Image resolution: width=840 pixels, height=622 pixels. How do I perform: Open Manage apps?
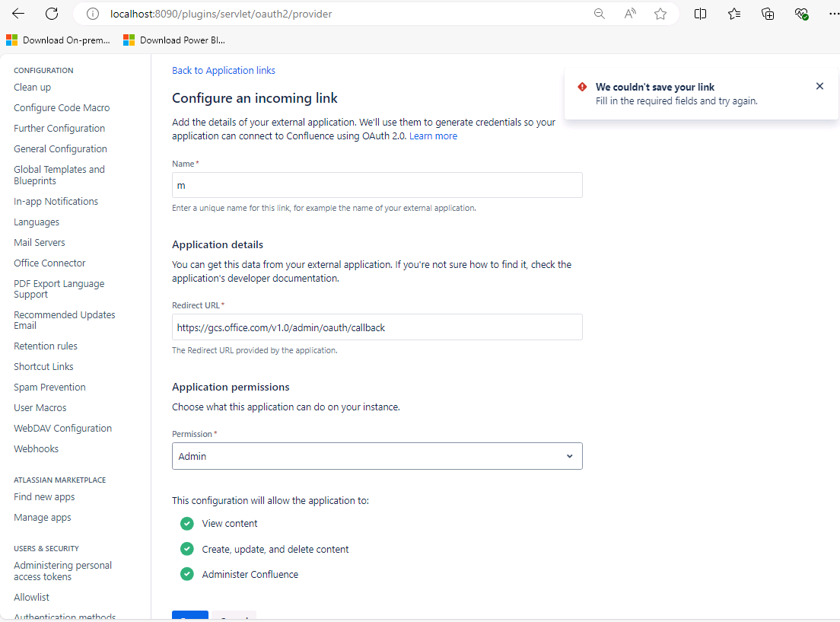click(x=43, y=518)
